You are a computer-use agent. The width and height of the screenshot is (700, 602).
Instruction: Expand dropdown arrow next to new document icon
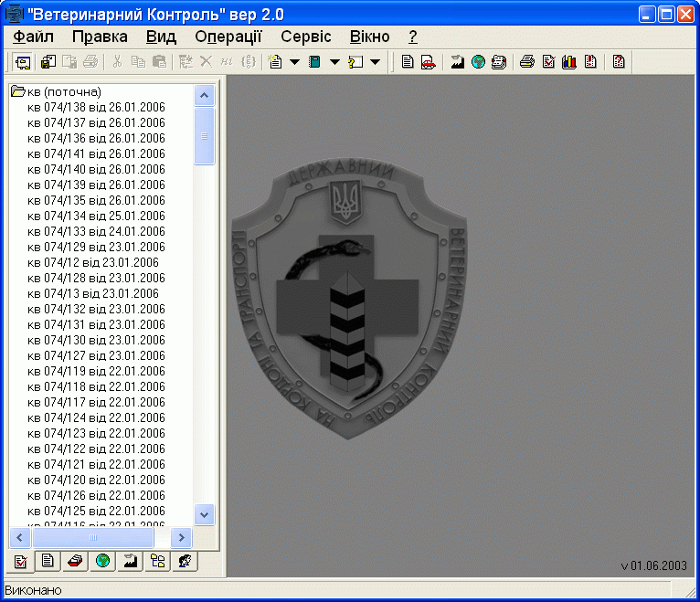(294, 61)
